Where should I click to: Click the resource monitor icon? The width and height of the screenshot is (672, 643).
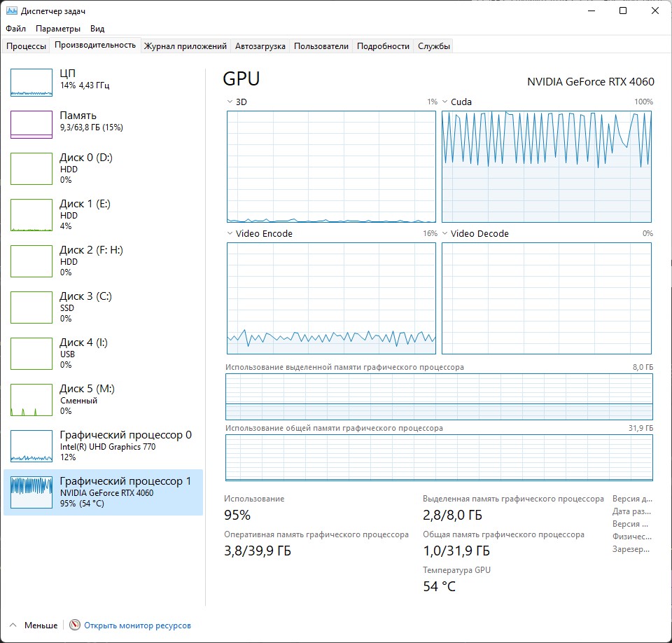75,625
